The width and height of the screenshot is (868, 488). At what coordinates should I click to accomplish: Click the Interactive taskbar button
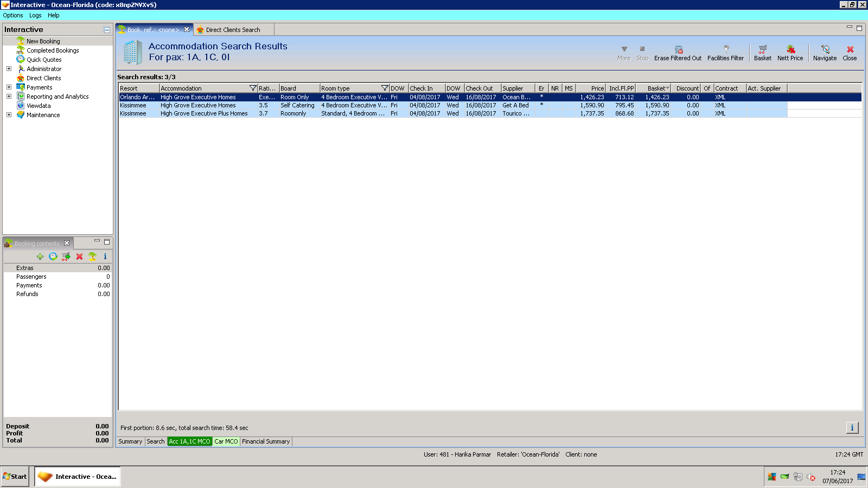click(x=78, y=477)
